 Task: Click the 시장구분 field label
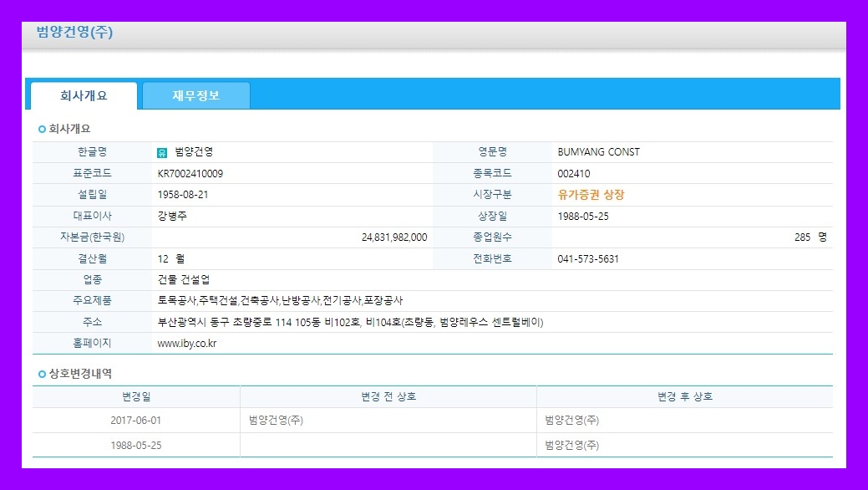[493, 195]
